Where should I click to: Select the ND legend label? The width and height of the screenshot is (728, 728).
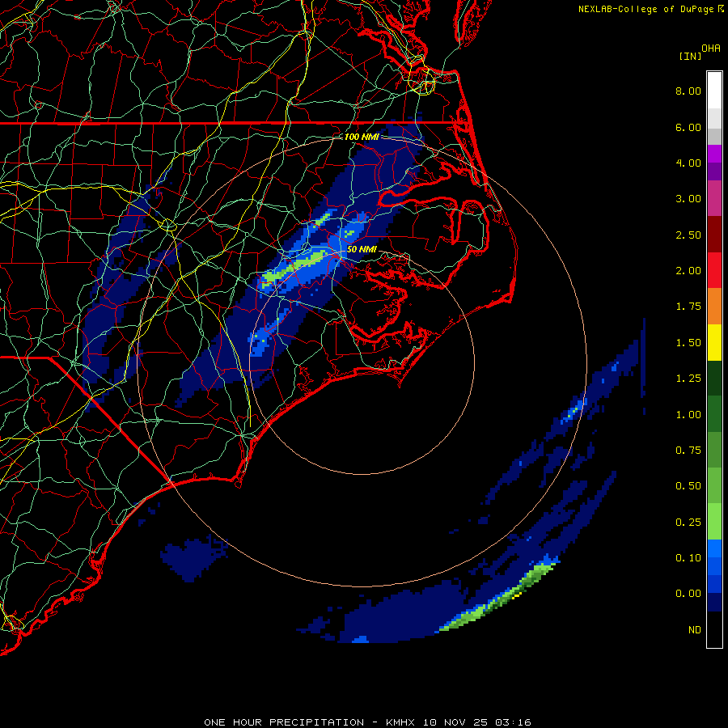(695, 630)
